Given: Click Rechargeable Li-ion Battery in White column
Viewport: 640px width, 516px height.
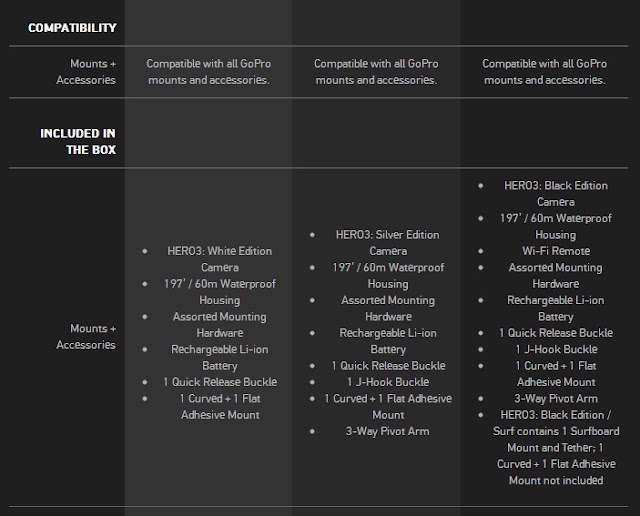Looking at the screenshot, I should pyautogui.click(x=220, y=358).
